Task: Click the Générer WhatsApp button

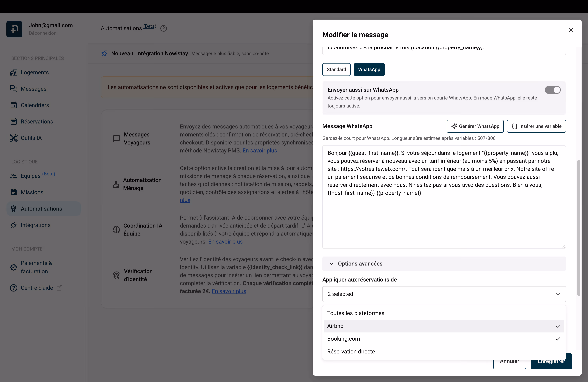Action: (475, 126)
